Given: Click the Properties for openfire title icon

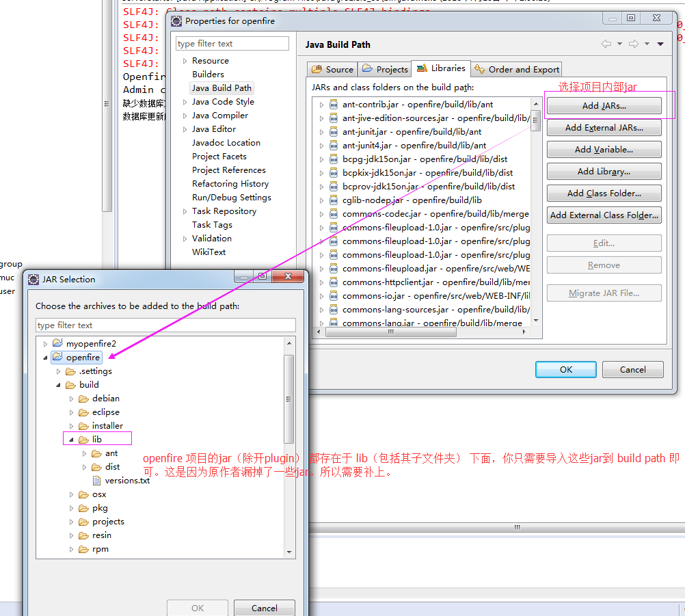Looking at the screenshot, I should 176,21.
